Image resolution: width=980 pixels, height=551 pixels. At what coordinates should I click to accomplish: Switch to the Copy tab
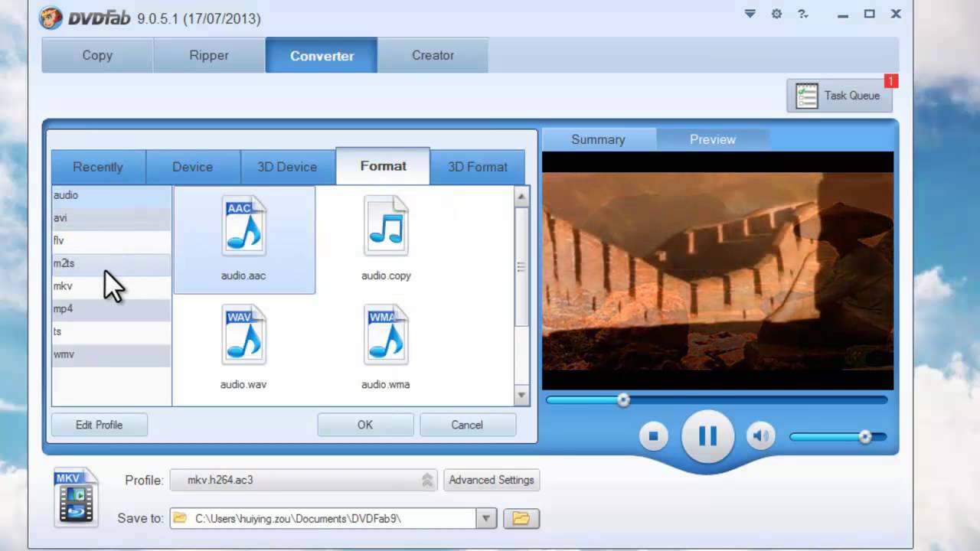(97, 55)
